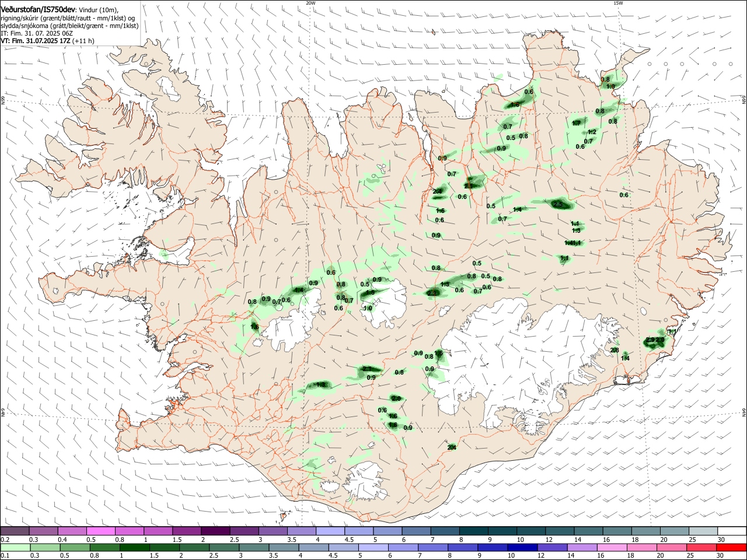The height and width of the screenshot is (560, 747).
Task: Click the 20W longitude label
Action: pyautogui.click(x=310, y=3)
